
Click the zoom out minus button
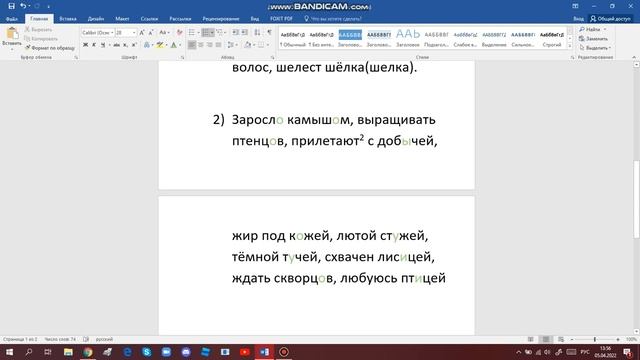click(572, 339)
